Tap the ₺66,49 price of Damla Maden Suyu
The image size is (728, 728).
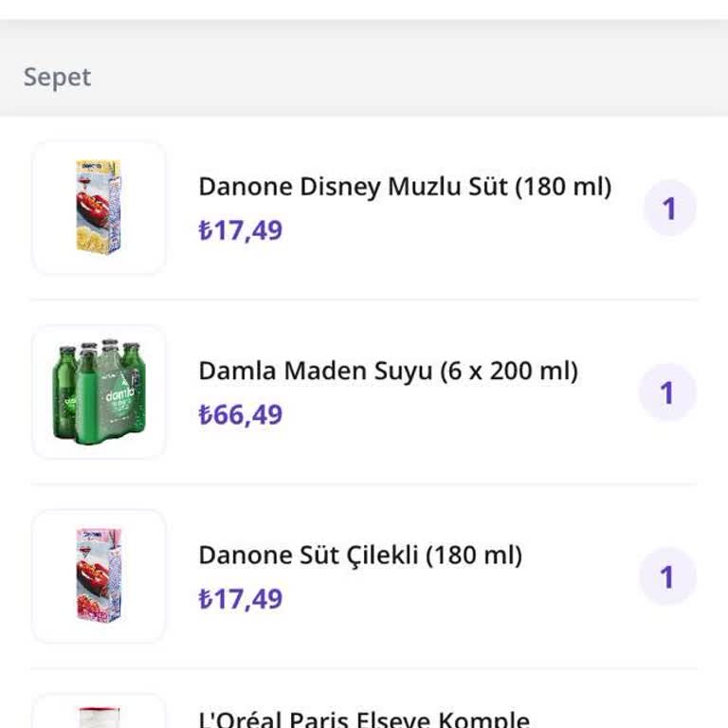241,414
